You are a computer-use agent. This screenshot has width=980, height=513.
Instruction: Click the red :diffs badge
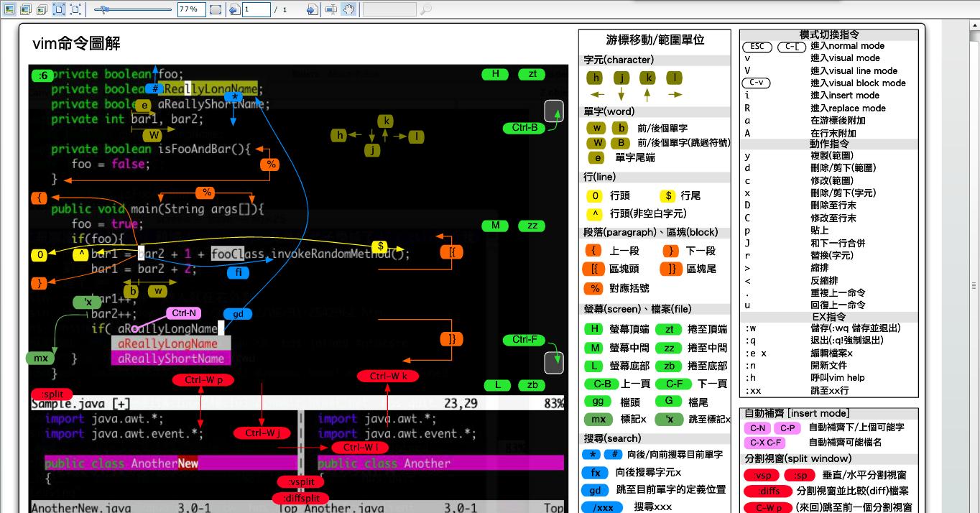(768, 491)
